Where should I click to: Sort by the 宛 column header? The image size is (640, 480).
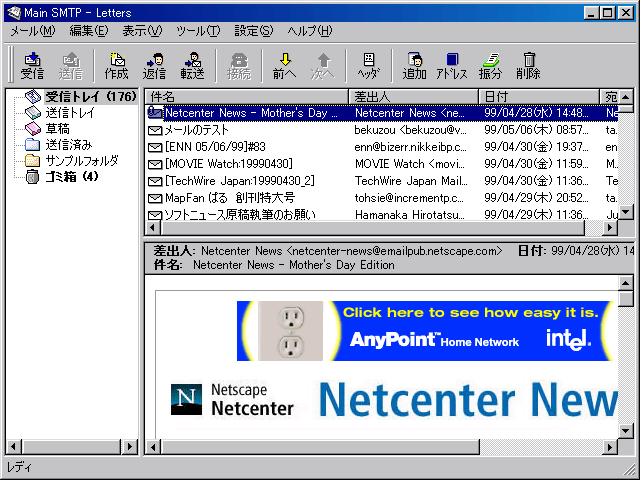tap(609, 97)
